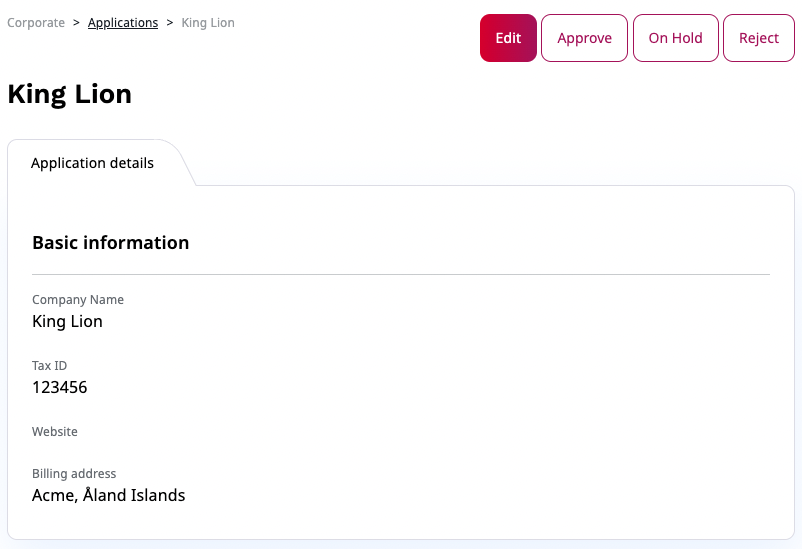
Task: Click the King Lion page title
Action: [x=70, y=95]
